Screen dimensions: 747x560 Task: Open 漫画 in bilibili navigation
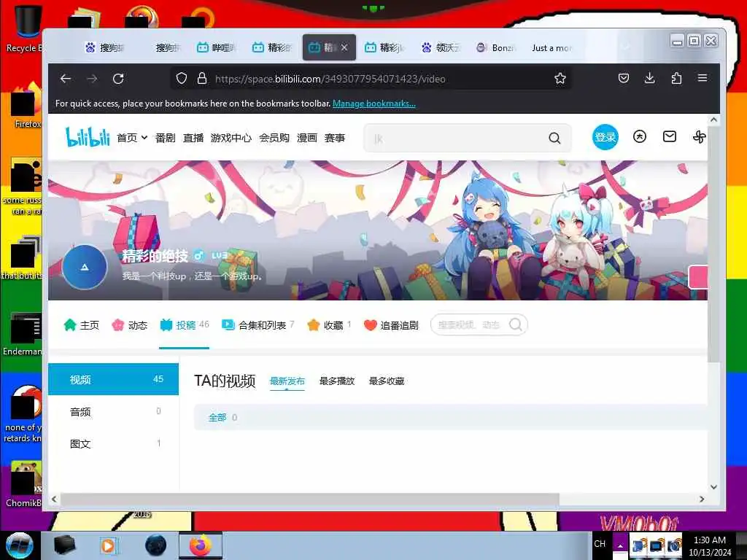(x=307, y=138)
